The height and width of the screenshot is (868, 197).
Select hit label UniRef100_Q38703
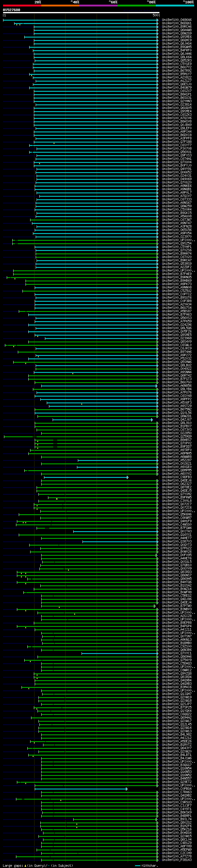point(177,542)
